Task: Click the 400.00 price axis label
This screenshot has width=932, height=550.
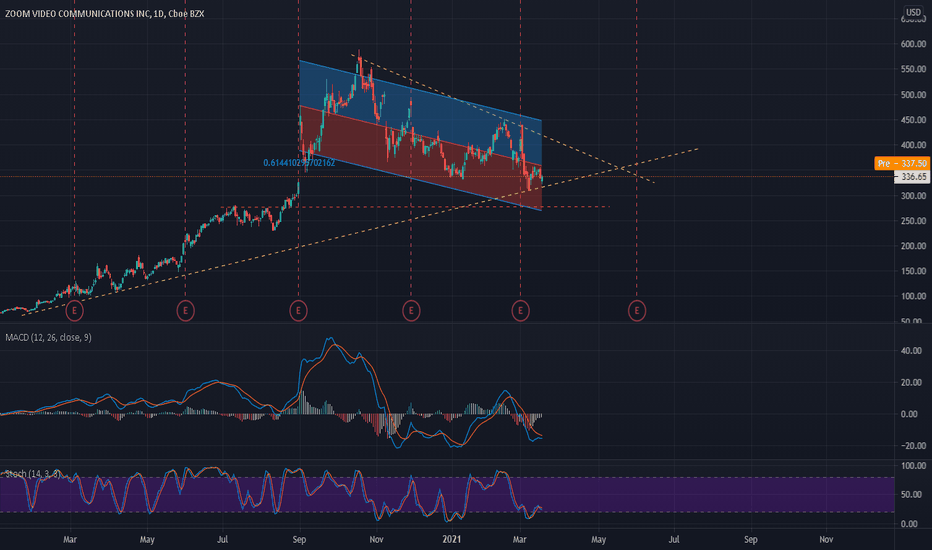Action: click(913, 145)
